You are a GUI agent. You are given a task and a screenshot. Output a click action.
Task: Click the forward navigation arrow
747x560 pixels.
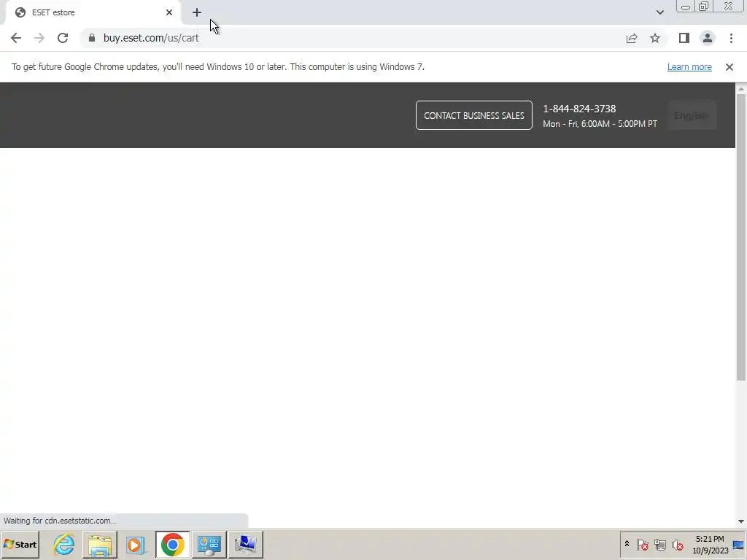[x=39, y=38]
